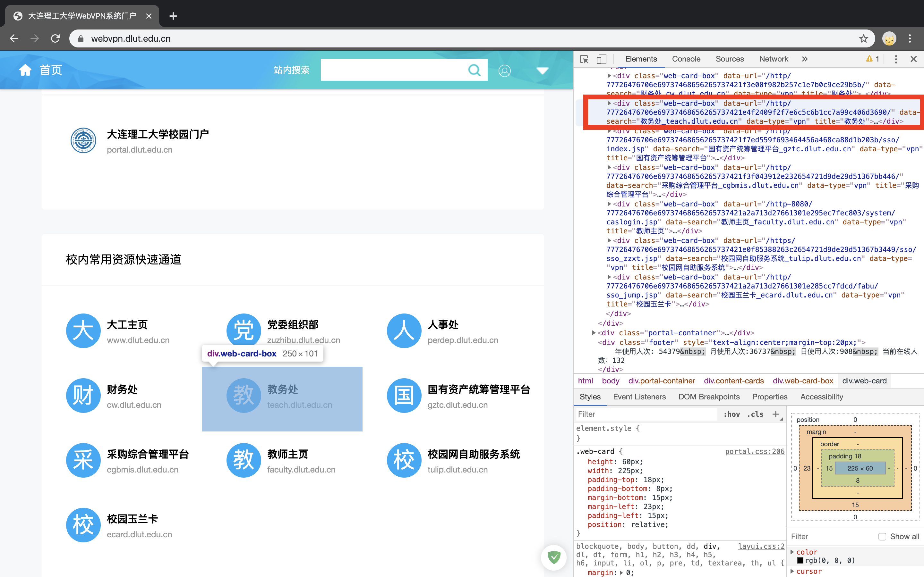The height and width of the screenshot is (577, 924).
Task: Click the home icon 首页
Action: point(26,70)
